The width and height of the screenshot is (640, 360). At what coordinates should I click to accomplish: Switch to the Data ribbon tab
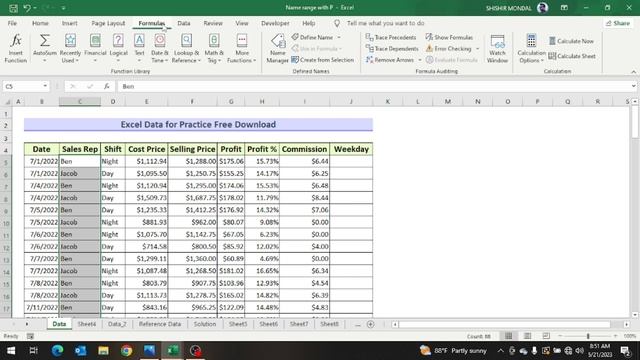[184, 23]
